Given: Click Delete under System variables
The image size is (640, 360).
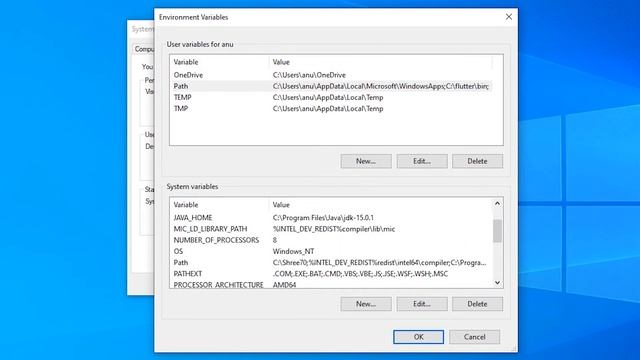Looking at the screenshot, I should click(x=477, y=304).
